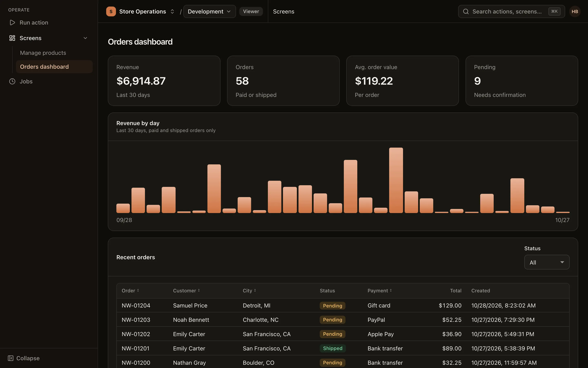Click customer Noah Bennett cell

(191, 320)
